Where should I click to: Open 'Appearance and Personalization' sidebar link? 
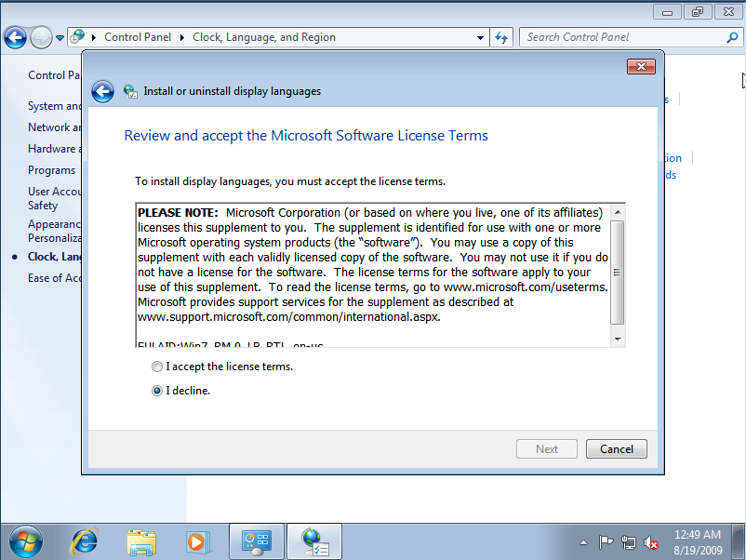(54, 231)
